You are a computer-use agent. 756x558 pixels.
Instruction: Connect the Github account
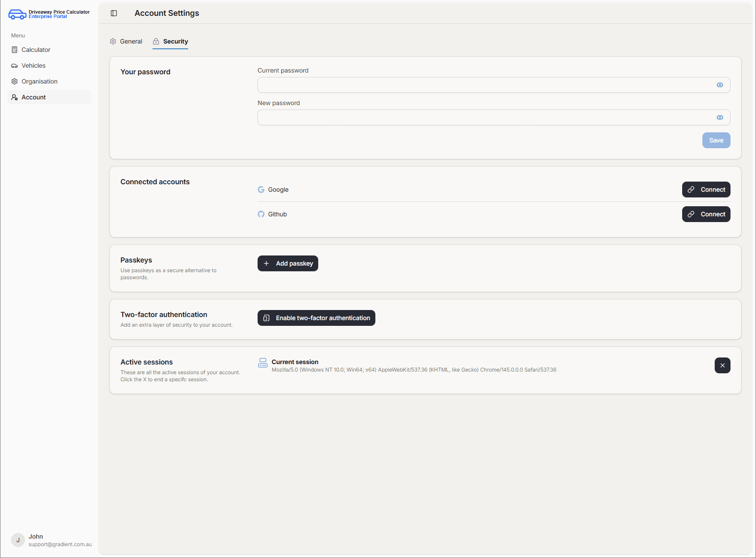point(706,214)
